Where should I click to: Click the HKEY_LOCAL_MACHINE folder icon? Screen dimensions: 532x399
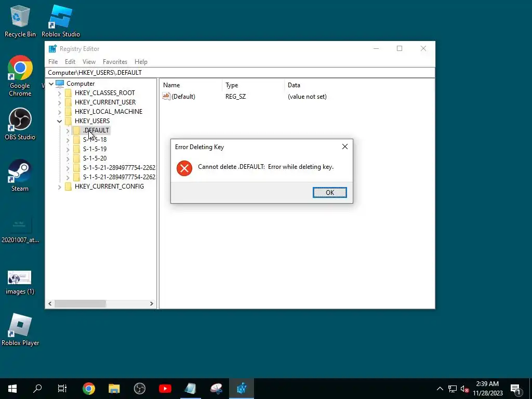(x=68, y=112)
